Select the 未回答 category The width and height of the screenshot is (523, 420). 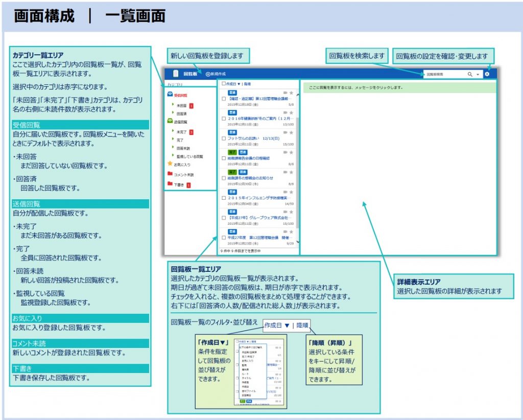point(181,105)
